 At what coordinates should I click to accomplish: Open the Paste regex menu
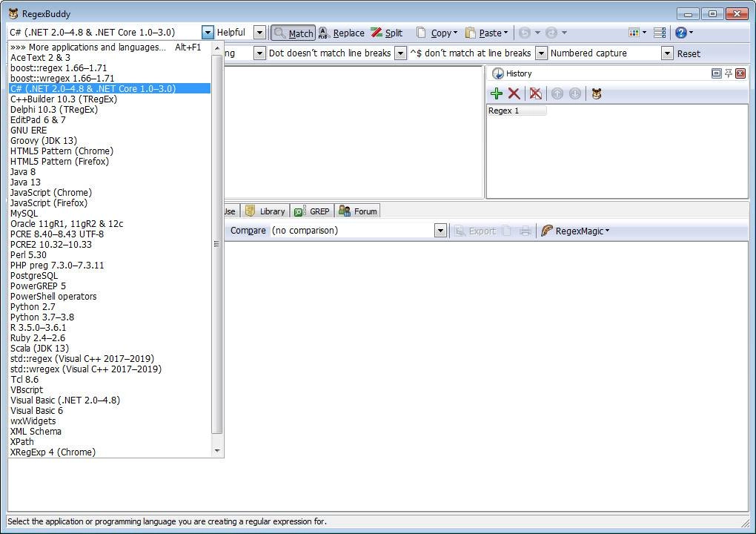[486, 33]
